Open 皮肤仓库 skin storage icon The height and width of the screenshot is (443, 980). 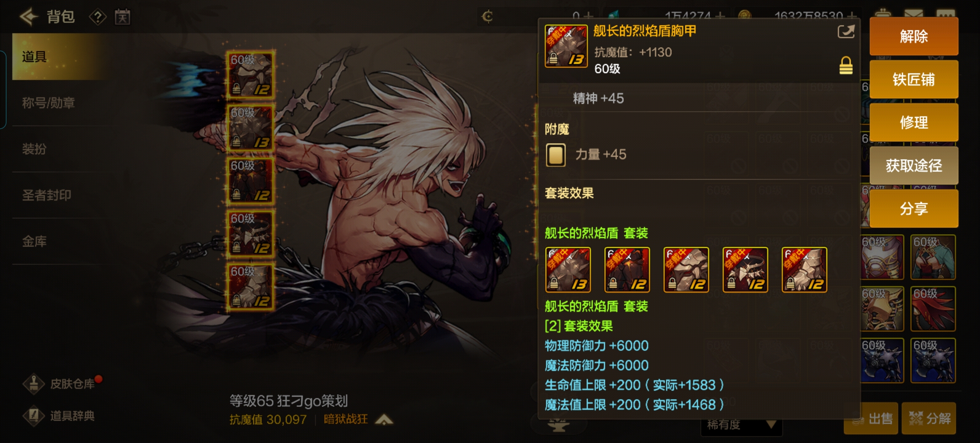point(34,384)
